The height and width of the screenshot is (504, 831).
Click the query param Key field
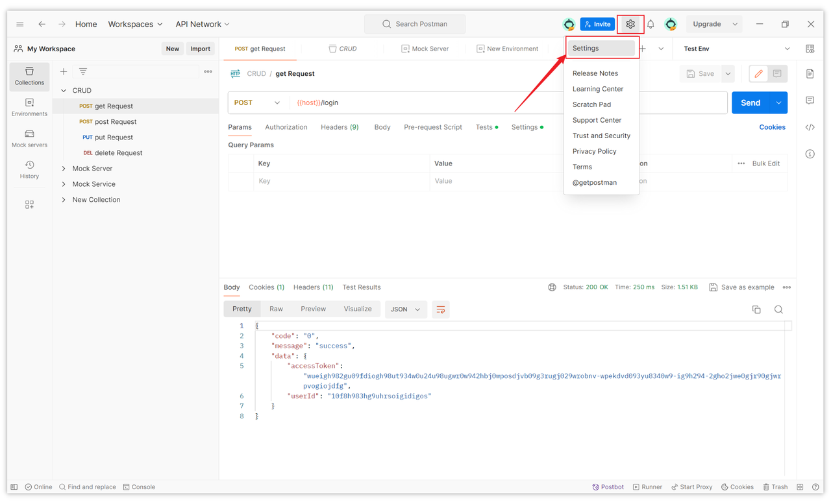click(341, 181)
